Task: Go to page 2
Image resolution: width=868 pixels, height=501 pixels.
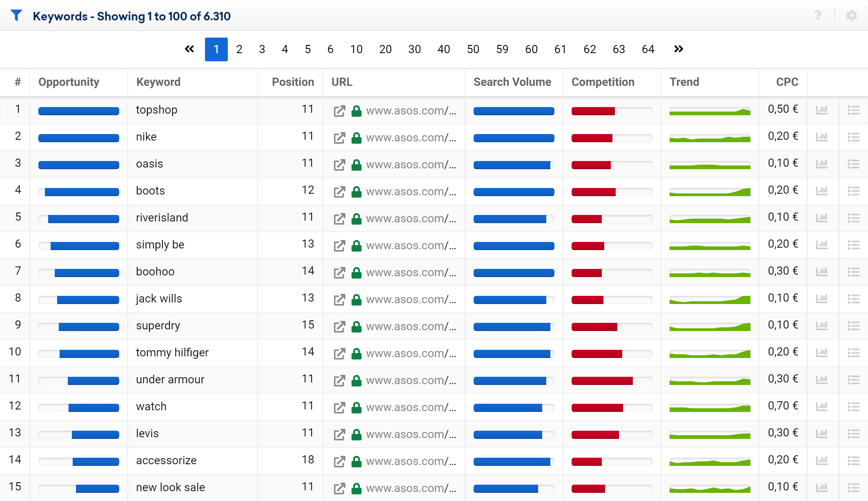Action: click(239, 49)
